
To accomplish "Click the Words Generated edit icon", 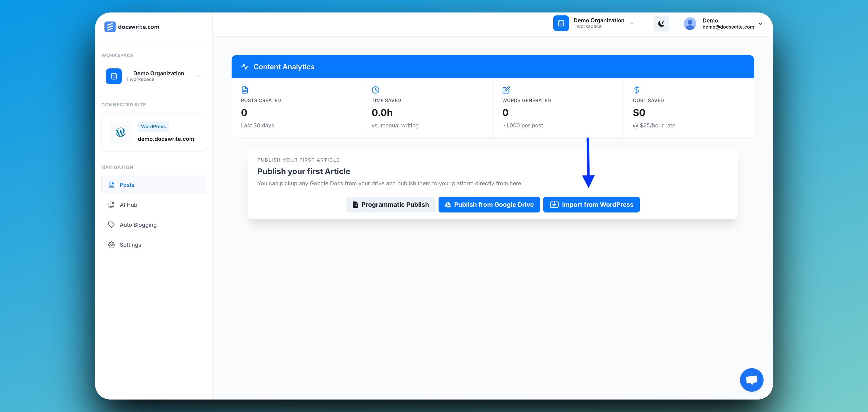I will pyautogui.click(x=506, y=90).
